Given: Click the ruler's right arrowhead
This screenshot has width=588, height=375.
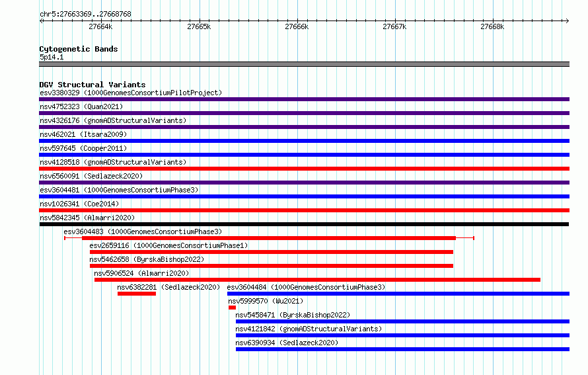Looking at the screenshot, I should (x=568, y=21).
